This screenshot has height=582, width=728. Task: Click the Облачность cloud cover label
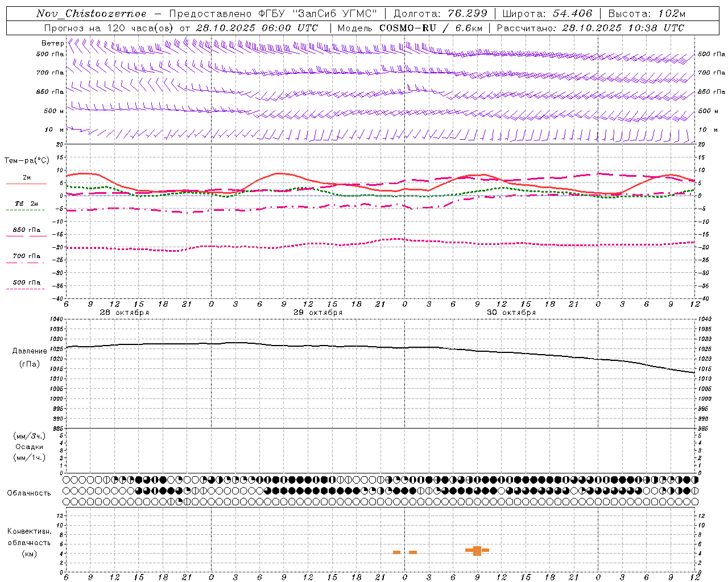point(29,493)
